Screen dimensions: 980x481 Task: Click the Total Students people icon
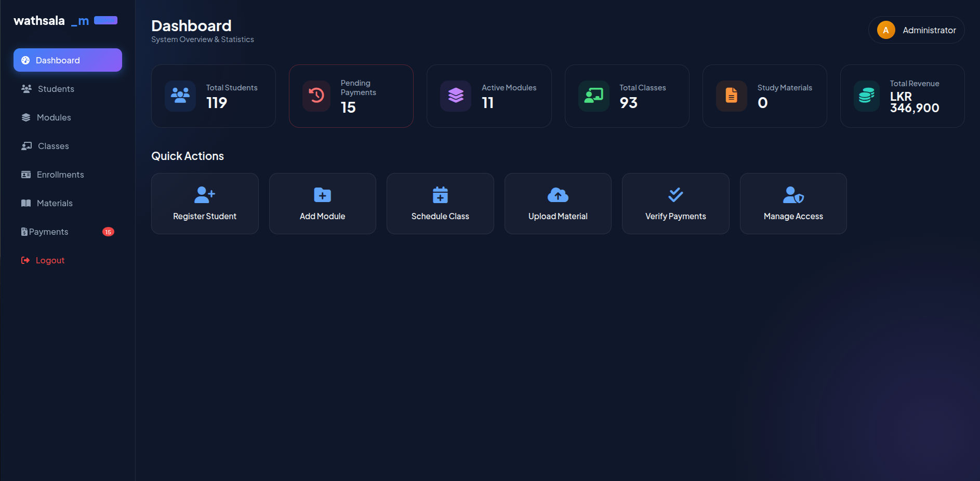180,96
